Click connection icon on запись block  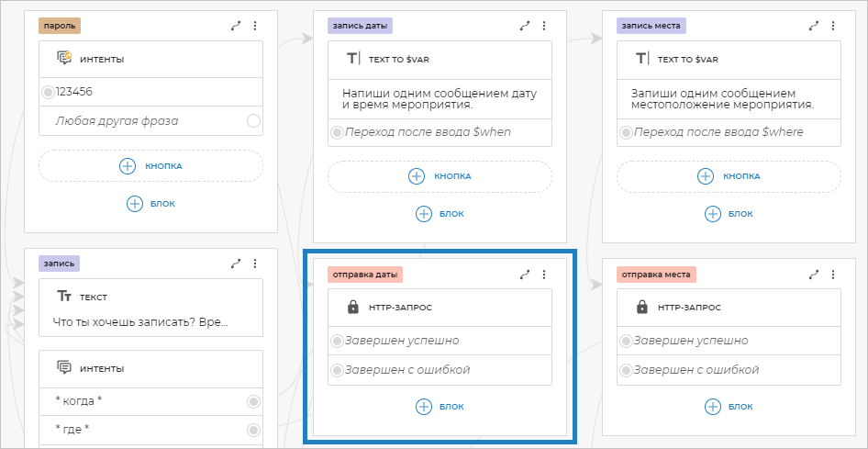coord(236,264)
